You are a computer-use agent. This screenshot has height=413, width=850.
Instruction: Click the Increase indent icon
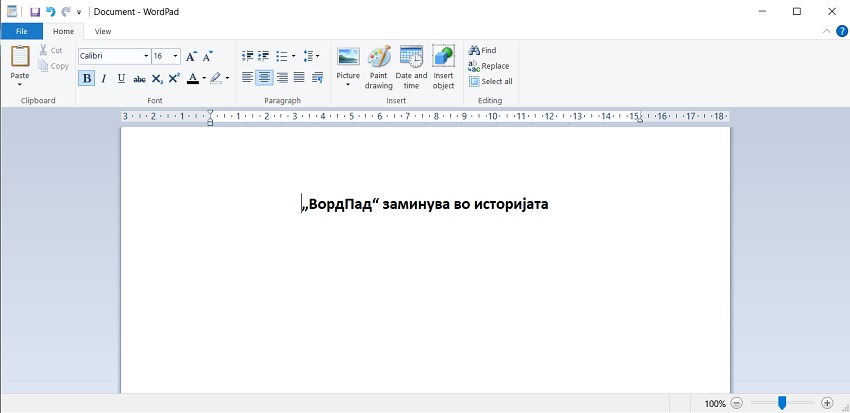pos(264,56)
